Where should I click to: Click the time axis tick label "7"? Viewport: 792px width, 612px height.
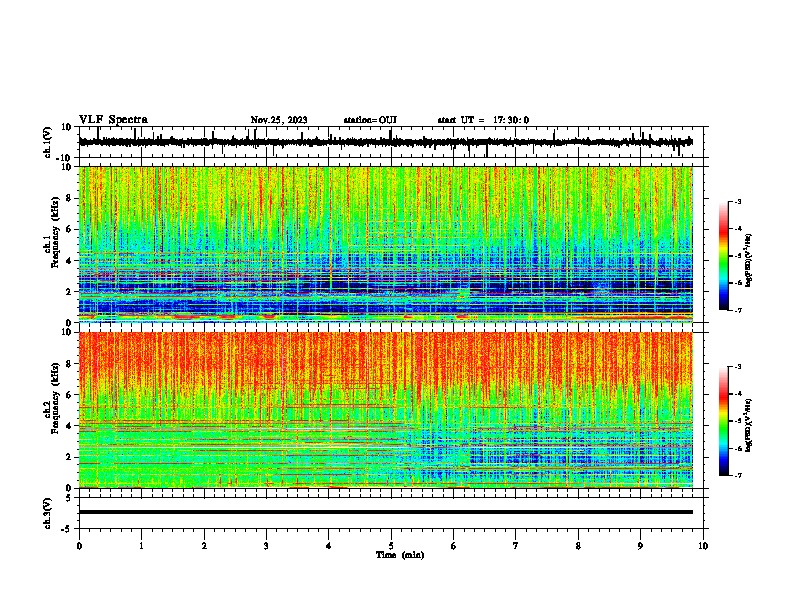pos(516,546)
